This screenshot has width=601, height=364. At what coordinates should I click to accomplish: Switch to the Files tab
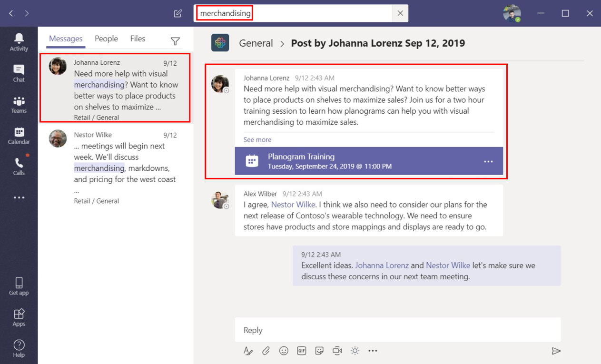(x=138, y=39)
